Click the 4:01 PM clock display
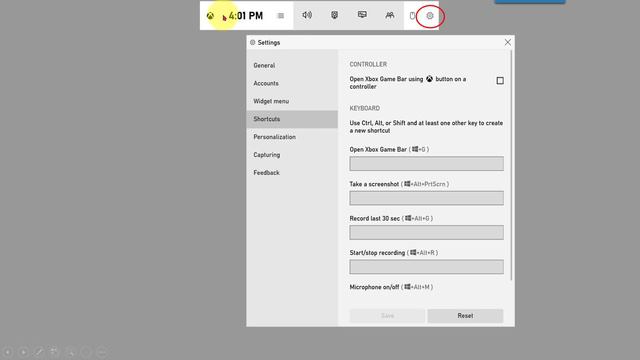 click(x=246, y=16)
